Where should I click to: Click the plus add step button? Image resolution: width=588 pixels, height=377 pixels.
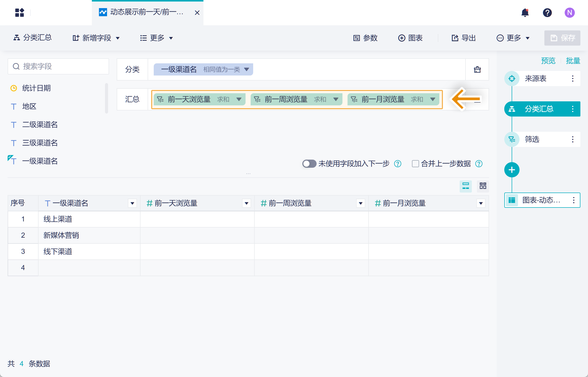pos(512,170)
